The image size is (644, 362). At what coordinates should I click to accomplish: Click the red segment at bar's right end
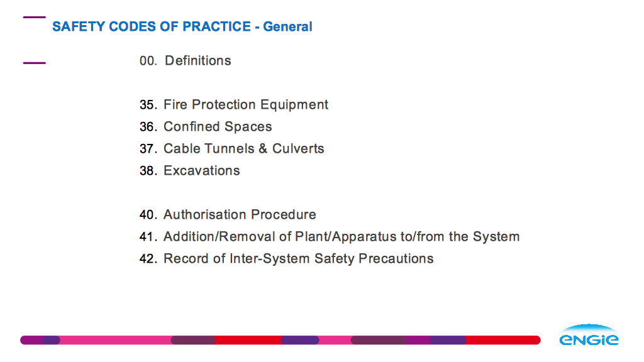click(x=503, y=340)
